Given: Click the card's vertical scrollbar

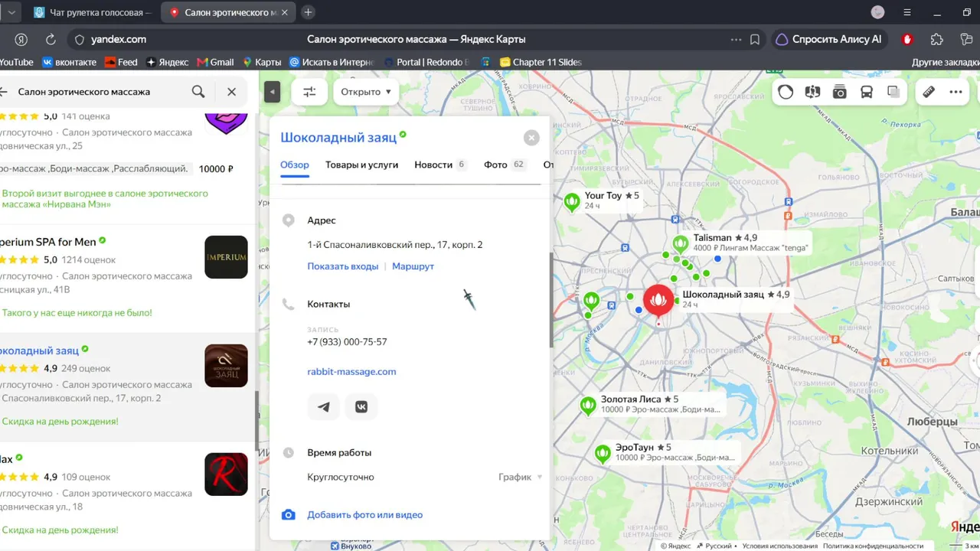Looking at the screenshot, I should pyautogui.click(x=551, y=300).
